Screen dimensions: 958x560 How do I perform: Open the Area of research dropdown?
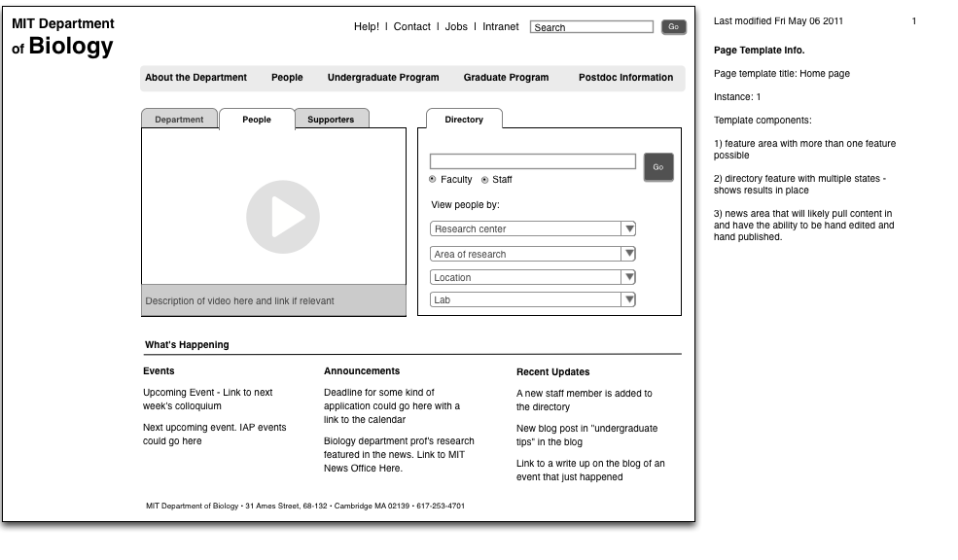(x=533, y=254)
